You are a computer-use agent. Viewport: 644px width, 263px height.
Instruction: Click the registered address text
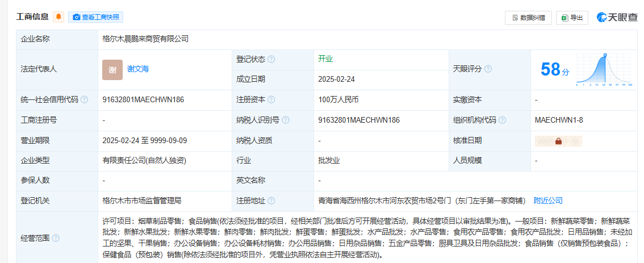(x=422, y=201)
